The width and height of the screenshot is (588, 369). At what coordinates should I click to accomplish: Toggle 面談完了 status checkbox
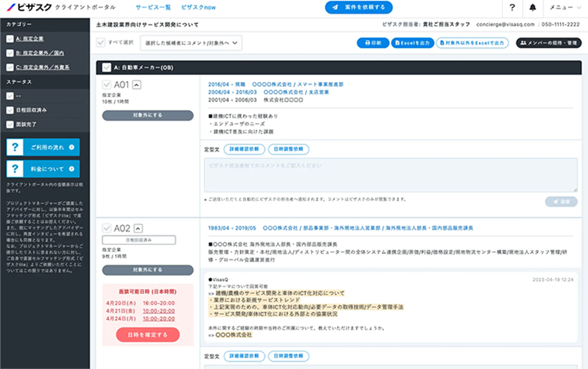pyautogui.click(x=10, y=125)
